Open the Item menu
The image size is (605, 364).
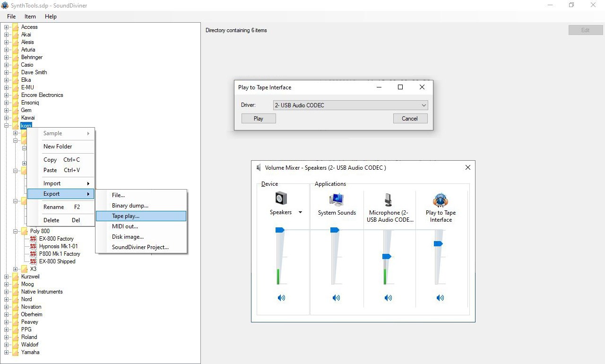click(30, 17)
